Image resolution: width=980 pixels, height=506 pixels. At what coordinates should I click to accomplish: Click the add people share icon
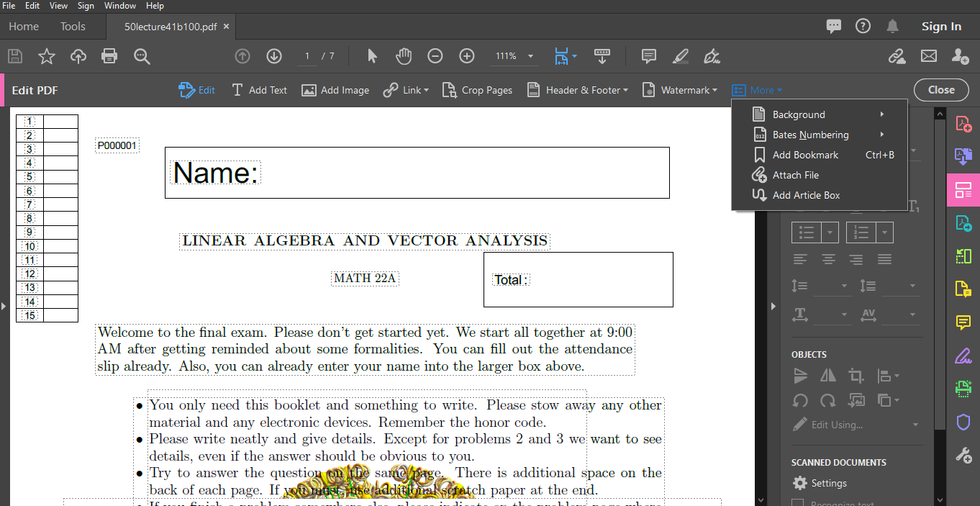click(960, 56)
